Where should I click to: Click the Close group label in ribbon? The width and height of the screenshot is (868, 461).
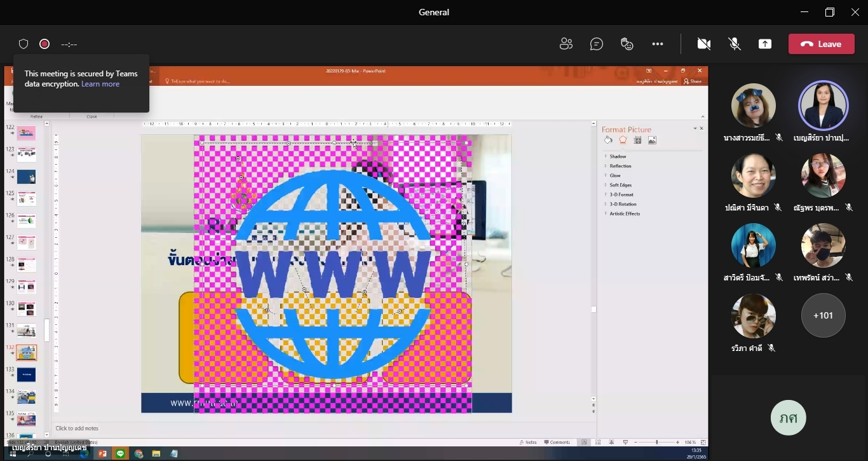tap(92, 116)
